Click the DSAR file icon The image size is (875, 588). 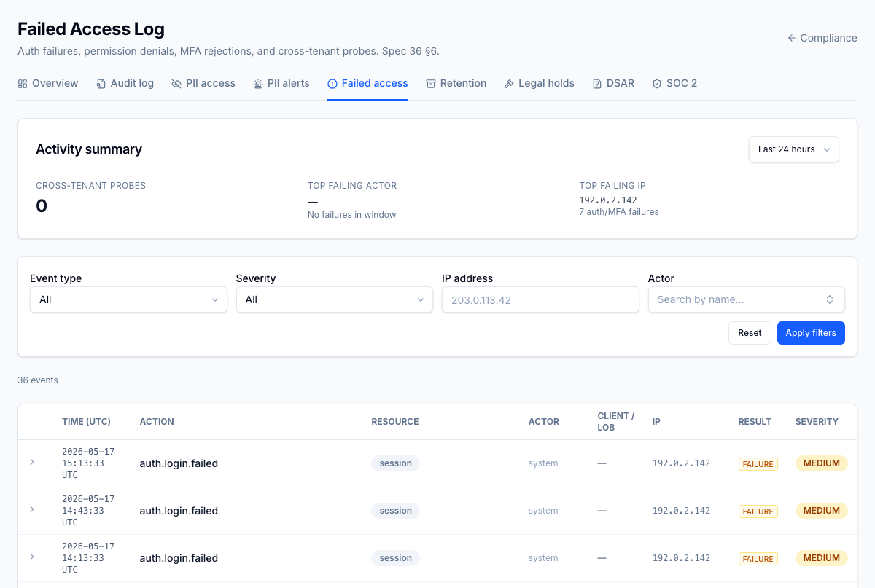click(x=597, y=84)
